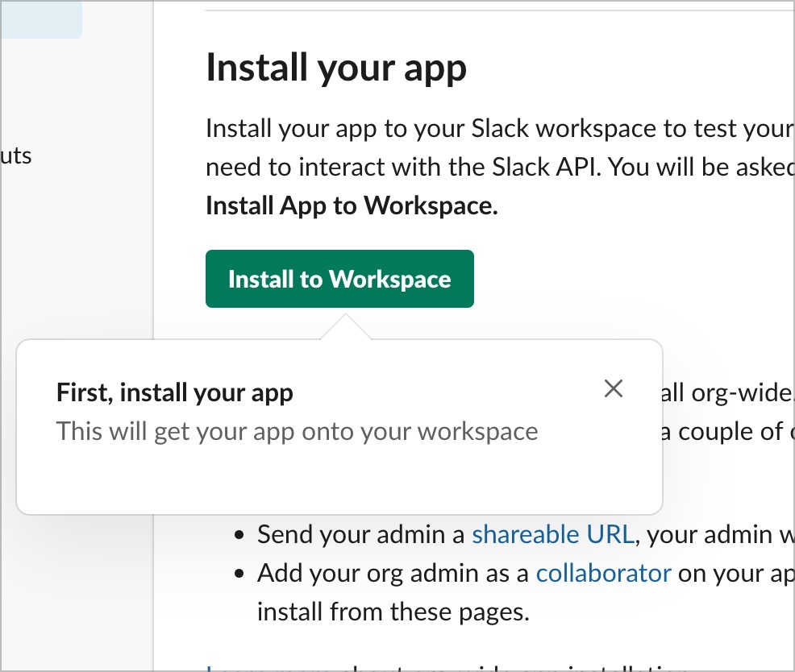This screenshot has height=672, width=795.
Task: Open the collaborator link
Action: click(603, 573)
